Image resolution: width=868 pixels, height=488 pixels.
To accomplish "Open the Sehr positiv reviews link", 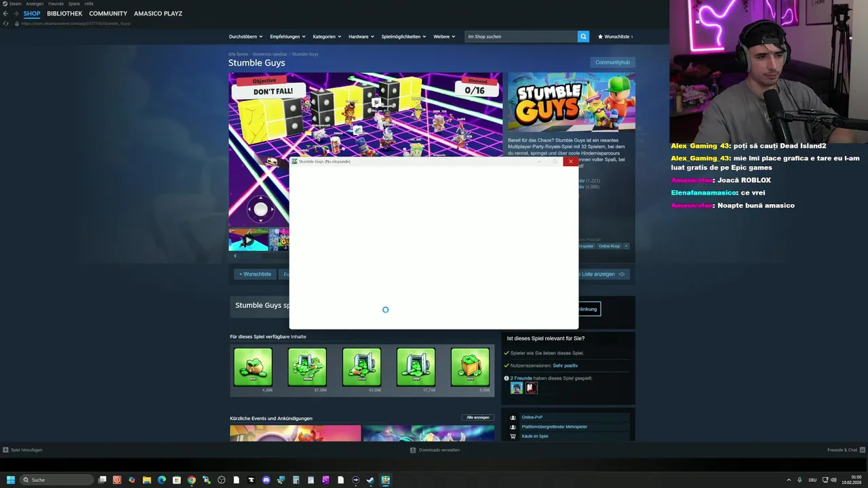I will pyautogui.click(x=565, y=365).
